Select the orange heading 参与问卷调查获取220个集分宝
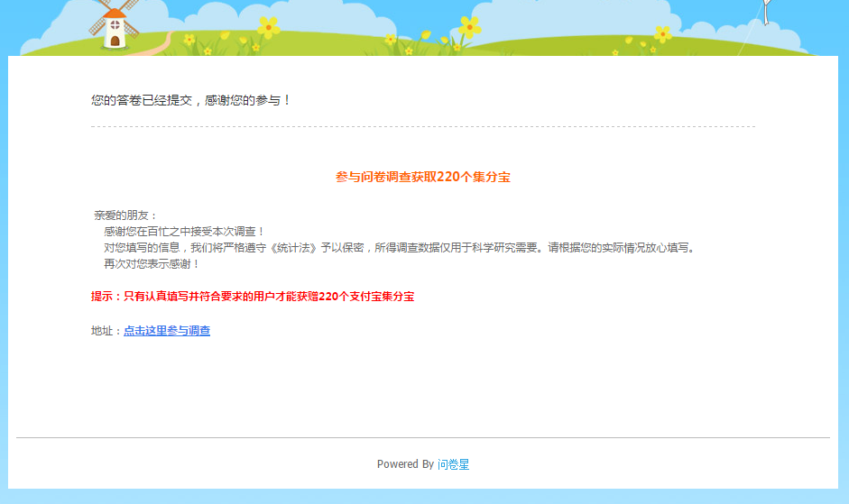The width and height of the screenshot is (849, 504). [x=423, y=177]
